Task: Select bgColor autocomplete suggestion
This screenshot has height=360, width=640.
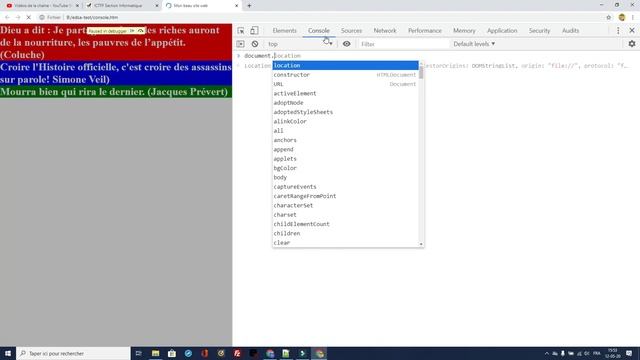Action: 345,168
